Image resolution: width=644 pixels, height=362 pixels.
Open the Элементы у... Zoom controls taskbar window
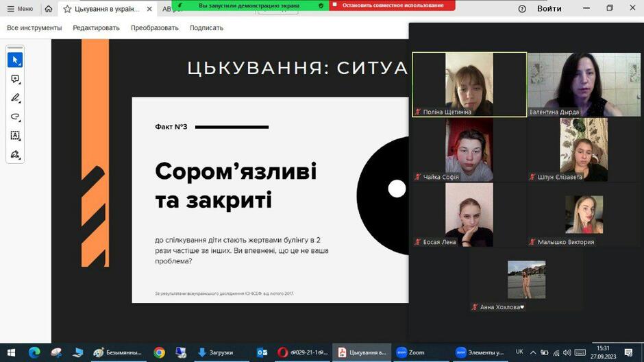480,352
